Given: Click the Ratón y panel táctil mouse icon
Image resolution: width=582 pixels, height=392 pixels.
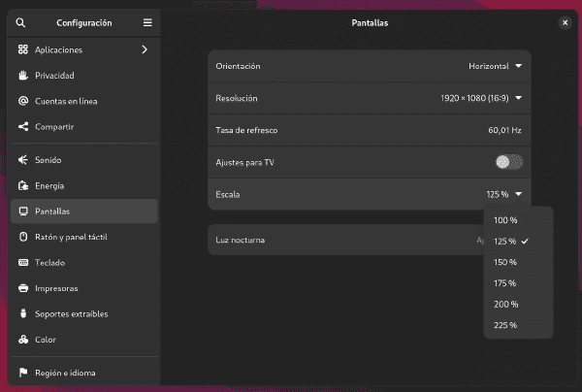Looking at the screenshot, I should pyautogui.click(x=23, y=237).
